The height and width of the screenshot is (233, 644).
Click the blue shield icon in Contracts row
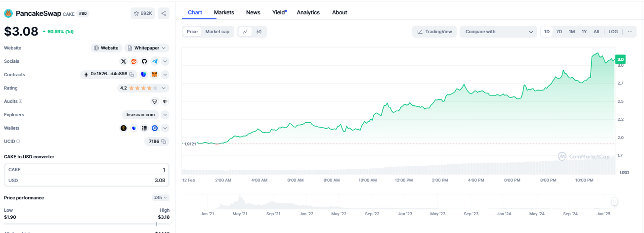[144, 75]
